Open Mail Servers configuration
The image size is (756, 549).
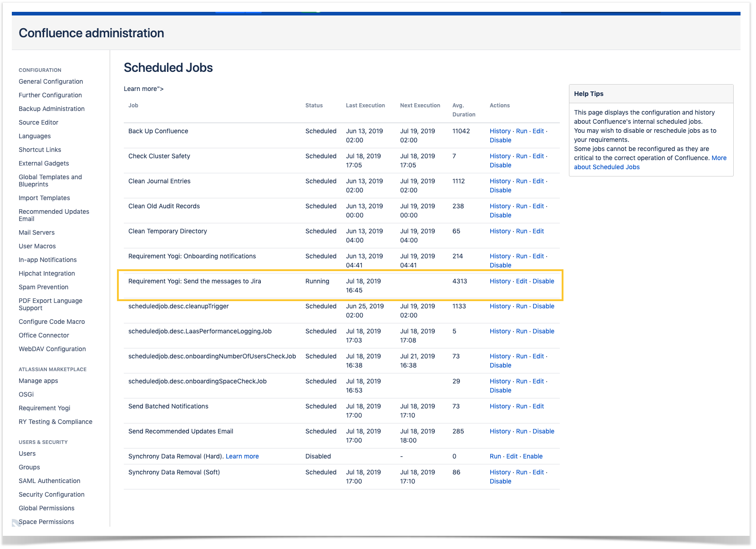36,232
